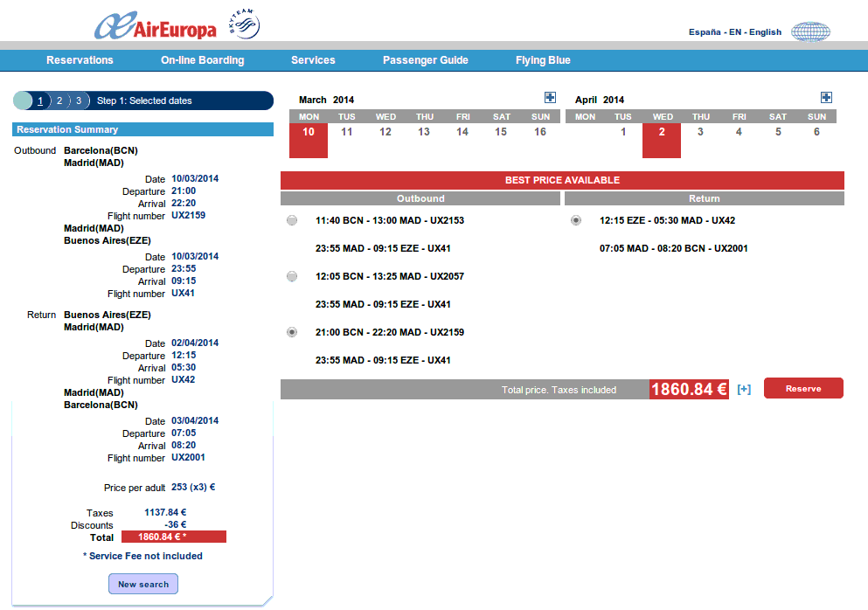Change language España - EN - English

tap(734, 32)
